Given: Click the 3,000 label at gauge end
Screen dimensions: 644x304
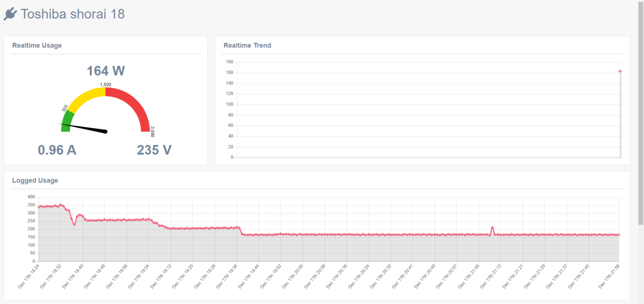Looking at the screenshot, I should 153,132.
